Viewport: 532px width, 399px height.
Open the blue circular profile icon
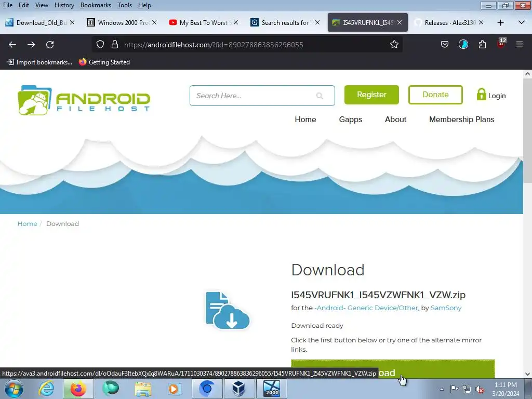coord(463,45)
